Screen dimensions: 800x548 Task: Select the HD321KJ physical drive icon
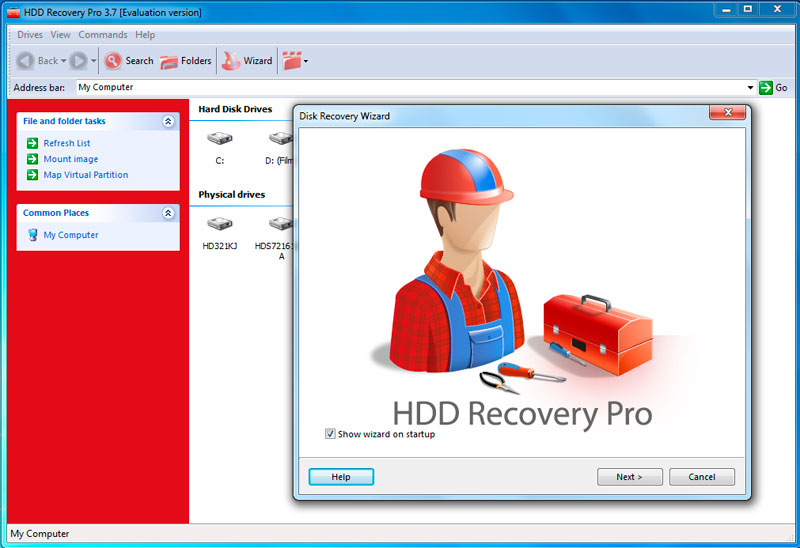(x=220, y=223)
